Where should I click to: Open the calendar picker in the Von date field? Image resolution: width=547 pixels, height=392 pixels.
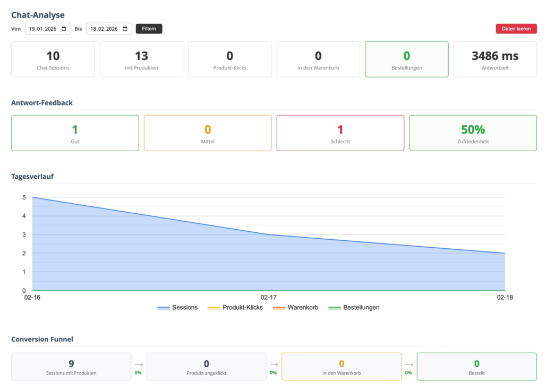point(64,29)
